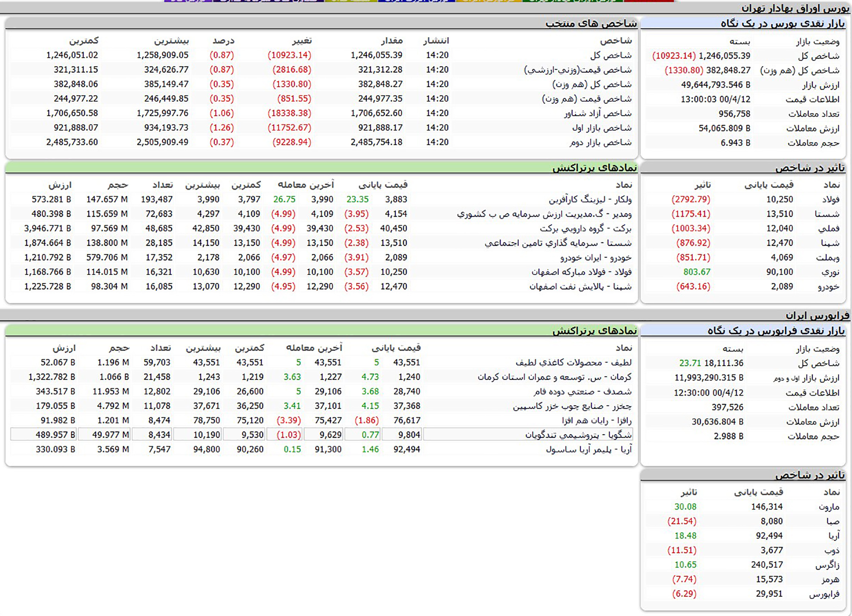Open آریا - پلیمر آریا ساسول symbol
Screen dimensions: 852x616
589,449
